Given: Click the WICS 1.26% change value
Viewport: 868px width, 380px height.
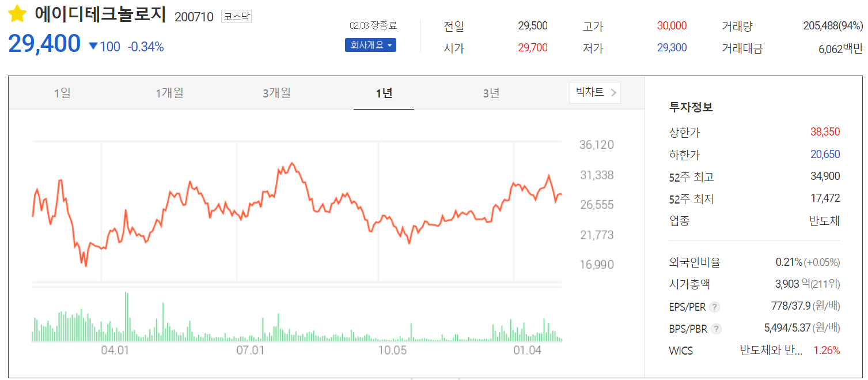Looking at the screenshot, I should click(x=827, y=351).
